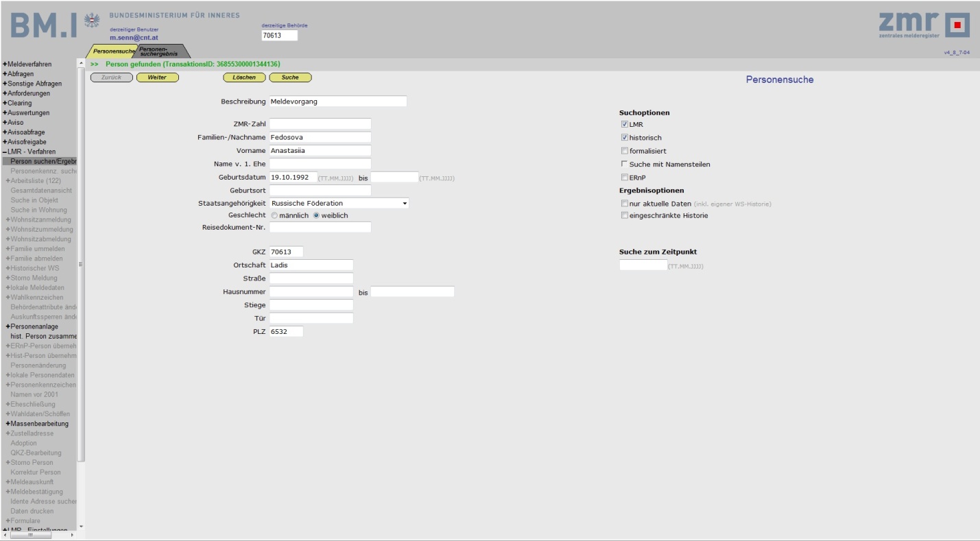
Task: Click the BM.I logo
Action: (44, 27)
